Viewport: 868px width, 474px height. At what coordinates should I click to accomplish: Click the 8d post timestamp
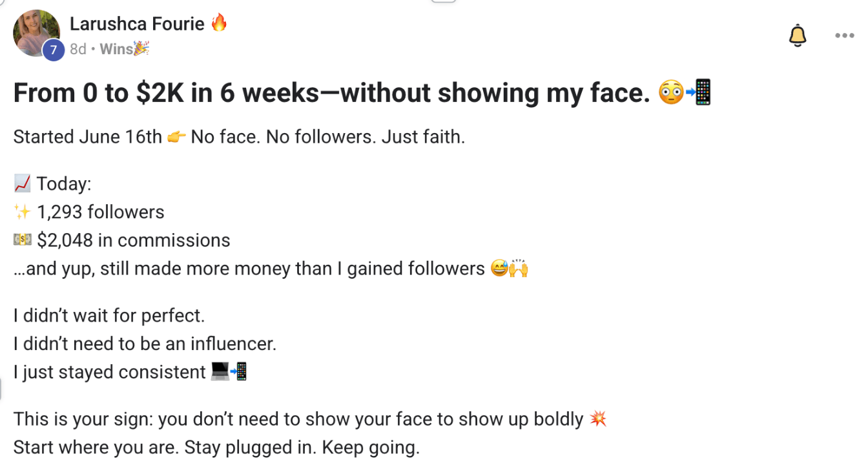[x=77, y=49]
